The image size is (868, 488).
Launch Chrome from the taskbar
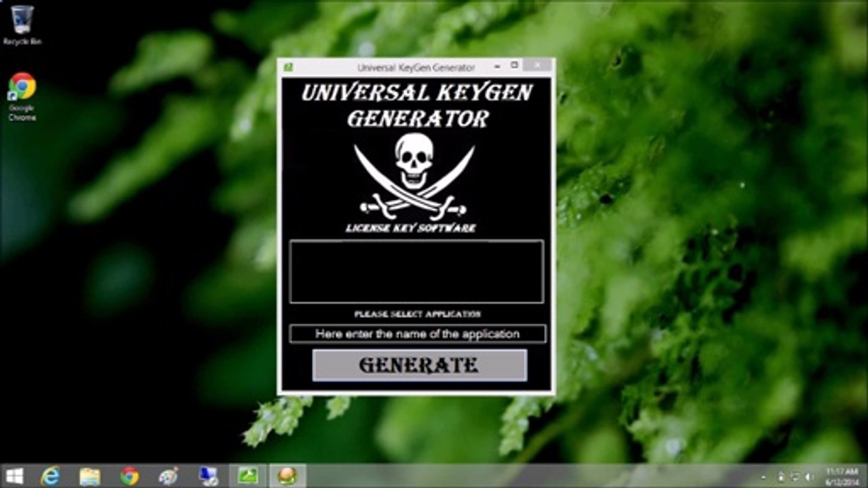coord(129,476)
